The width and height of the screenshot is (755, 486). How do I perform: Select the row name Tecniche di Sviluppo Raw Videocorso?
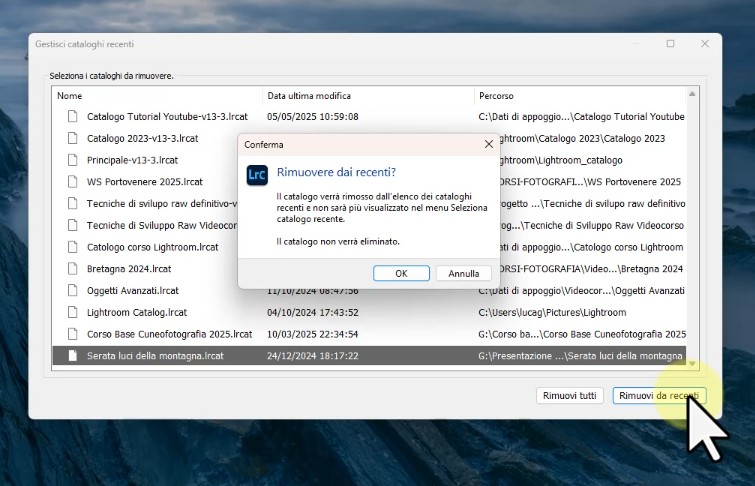coord(162,225)
